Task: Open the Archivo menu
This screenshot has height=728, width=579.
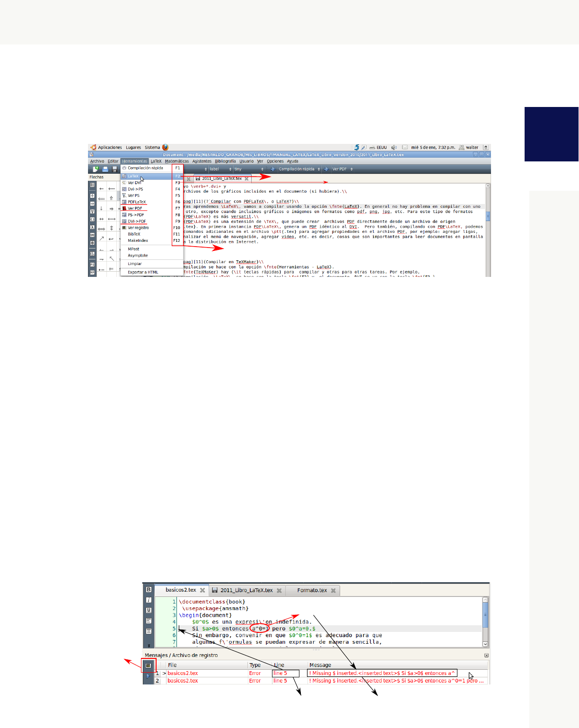Action: click(97, 161)
